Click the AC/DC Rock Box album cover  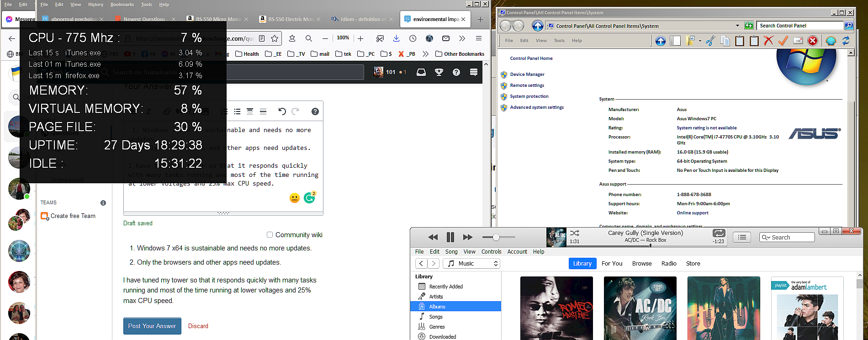[640, 308]
